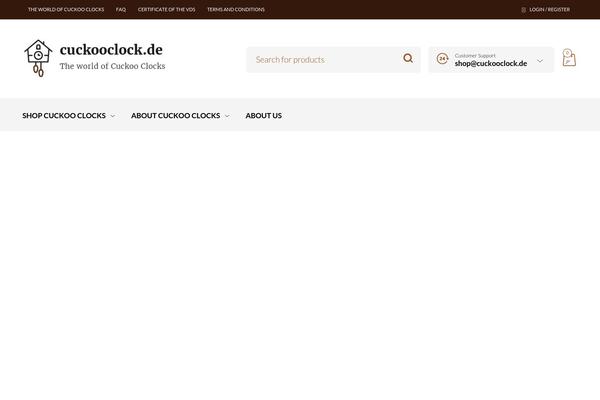
Task: Click the magnifier search icon
Action: 408,58
